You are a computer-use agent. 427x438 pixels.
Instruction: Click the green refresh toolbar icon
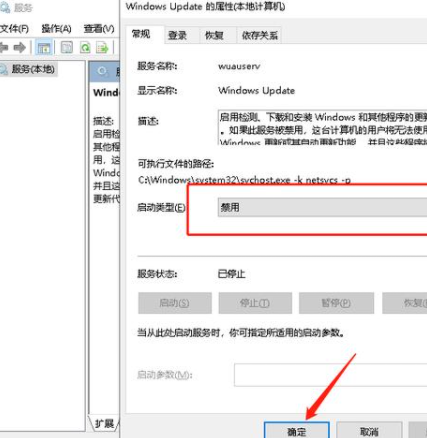pos(85,48)
